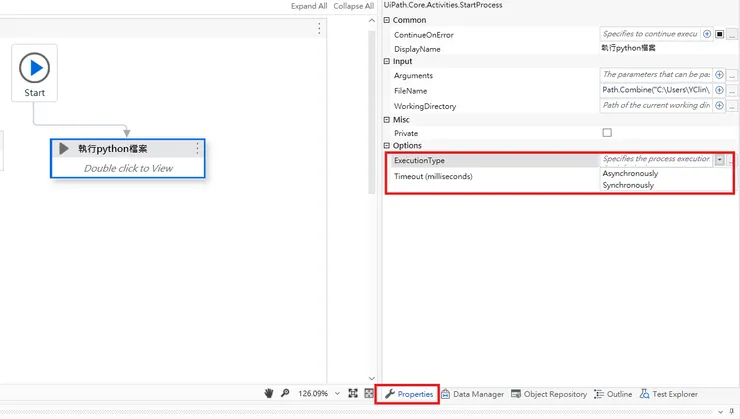This screenshot has width=740, height=419.
Task: Click the plus icon for ContinueOnError
Action: pos(706,34)
